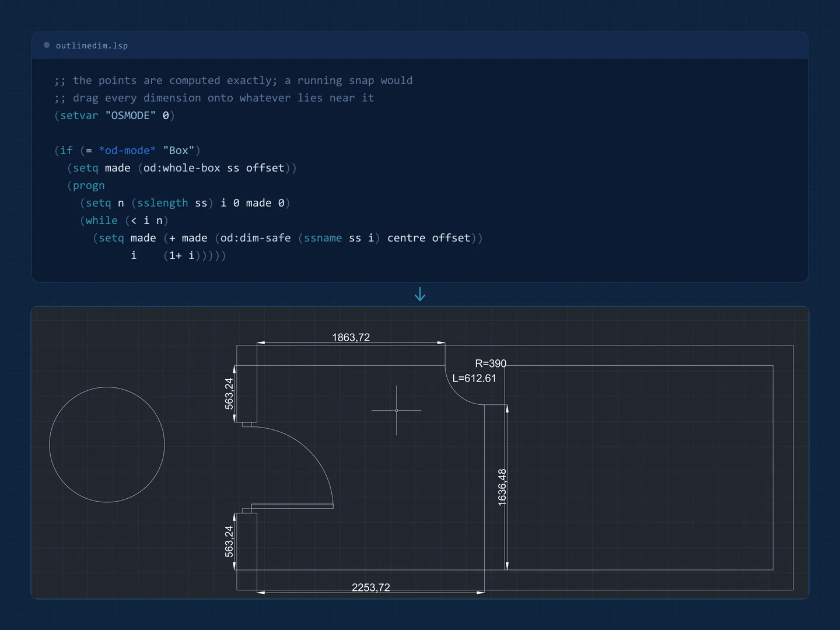Click the outlinedim.lsp file name
Viewport: 840px width, 630px height.
[x=92, y=45]
